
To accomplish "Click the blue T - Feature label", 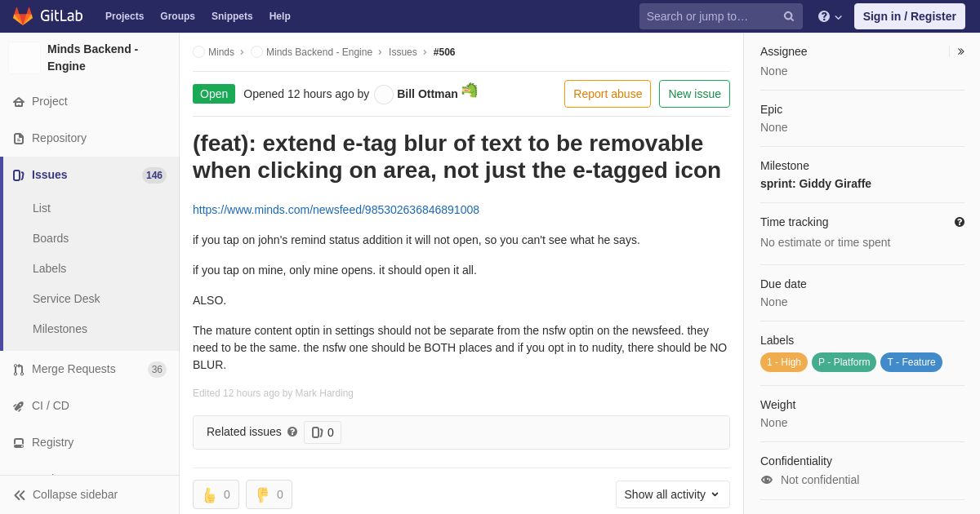I will click(911, 362).
